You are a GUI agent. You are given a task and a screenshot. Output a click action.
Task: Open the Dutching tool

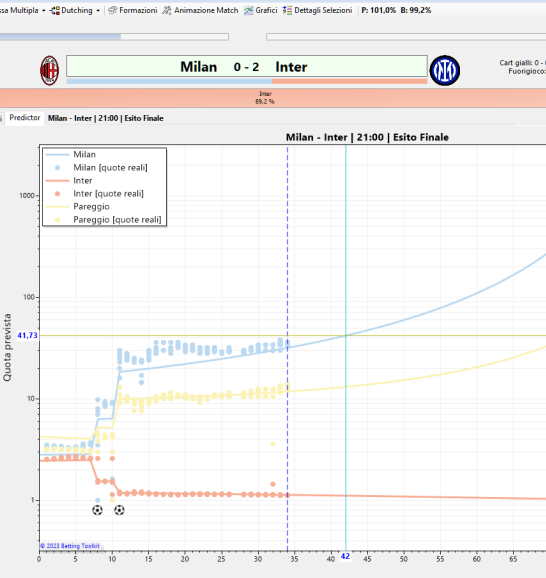[x=73, y=10]
